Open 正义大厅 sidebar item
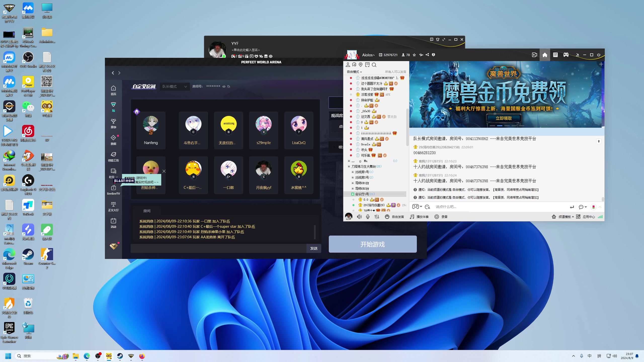The height and width of the screenshot is (362, 644). tap(113, 206)
